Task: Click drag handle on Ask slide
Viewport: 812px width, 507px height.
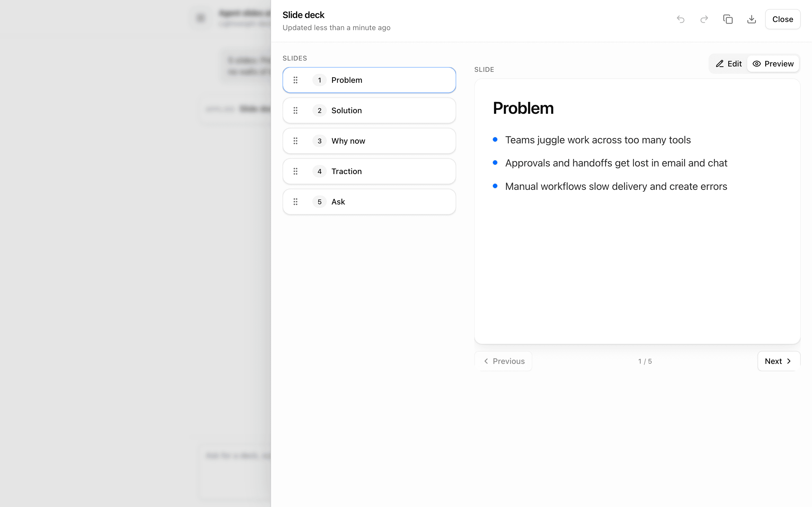Action: [295, 202]
